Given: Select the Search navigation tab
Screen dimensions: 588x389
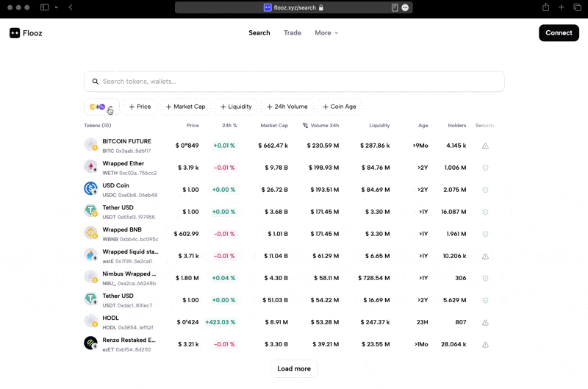Looking at the screenshot, I should tap(259, 33).
